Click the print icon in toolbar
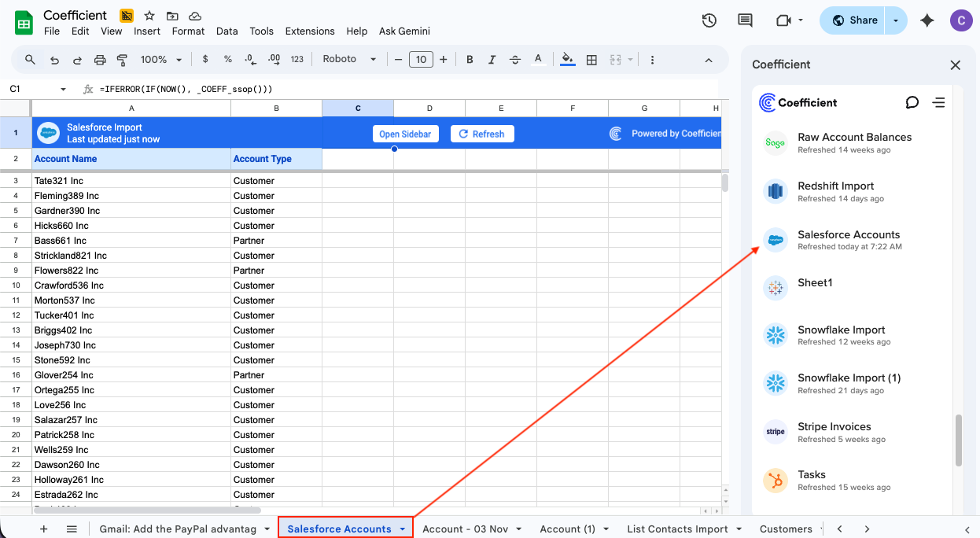This screenshot has width=980, height=538. click(100, 60)
